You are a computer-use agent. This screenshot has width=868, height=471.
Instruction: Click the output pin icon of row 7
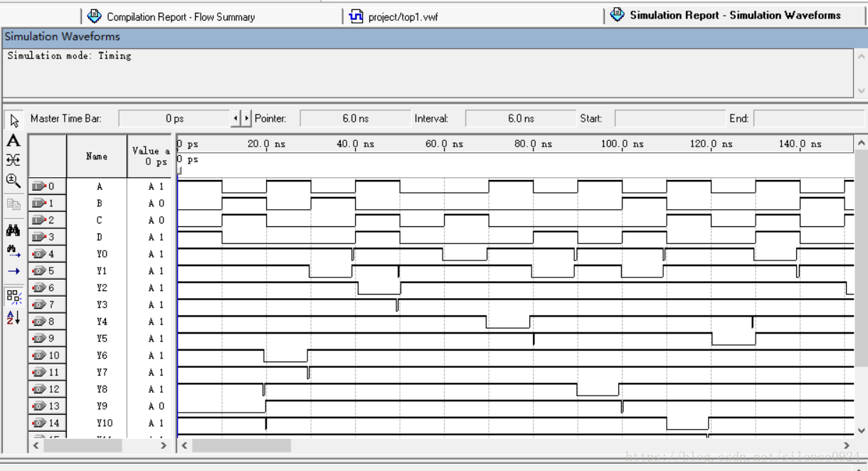point(39,305)
